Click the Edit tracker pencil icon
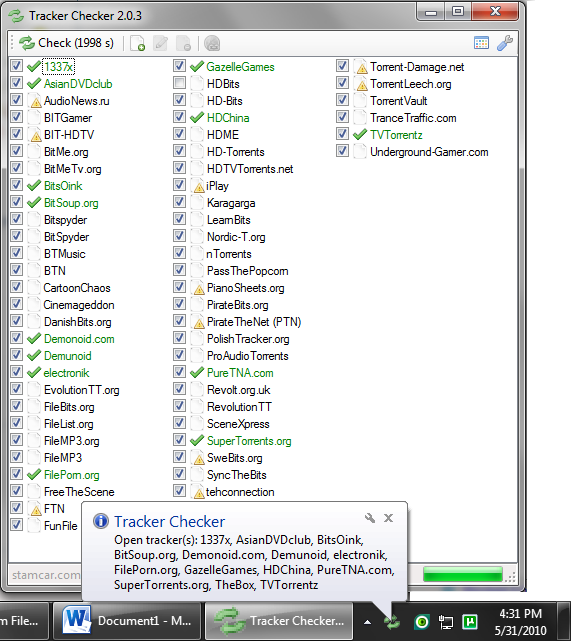Viewport: 571px width, 641px height. tap(160, 43)
